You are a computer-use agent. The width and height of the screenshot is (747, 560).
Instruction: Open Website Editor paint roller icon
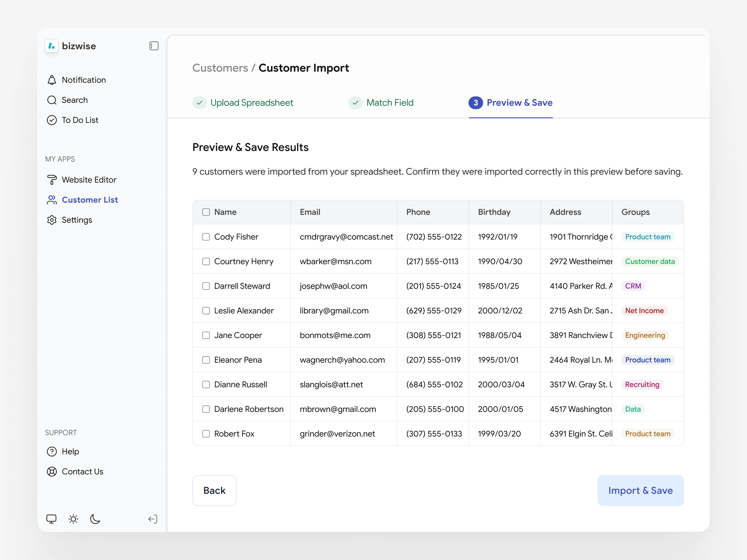tap(52, 180)
